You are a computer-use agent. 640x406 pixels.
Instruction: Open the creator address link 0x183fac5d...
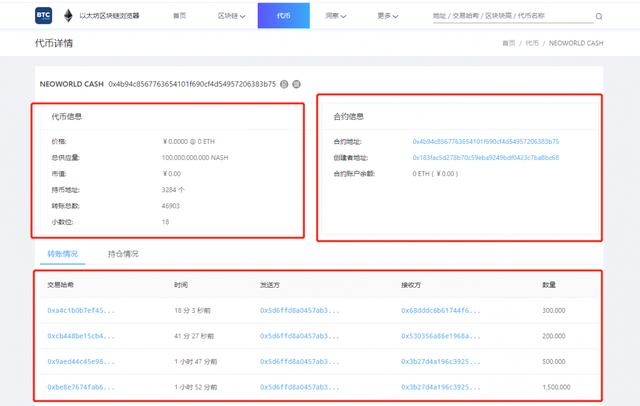486,158
